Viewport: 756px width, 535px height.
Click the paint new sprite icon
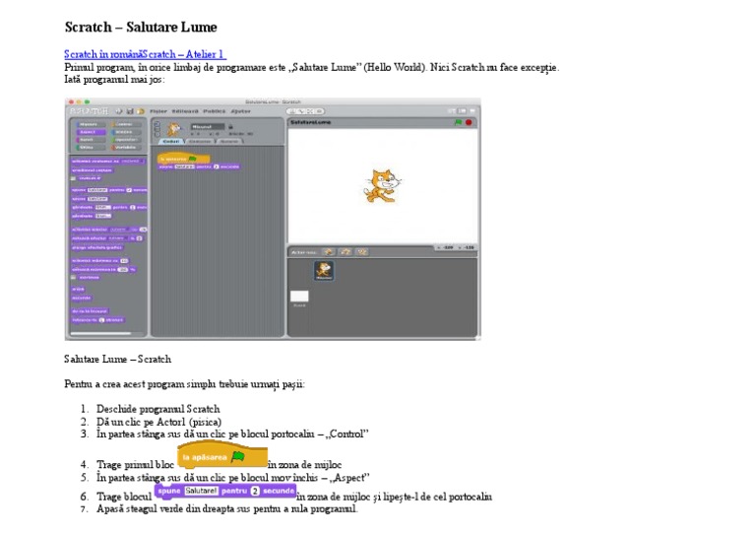pos(329,252)
